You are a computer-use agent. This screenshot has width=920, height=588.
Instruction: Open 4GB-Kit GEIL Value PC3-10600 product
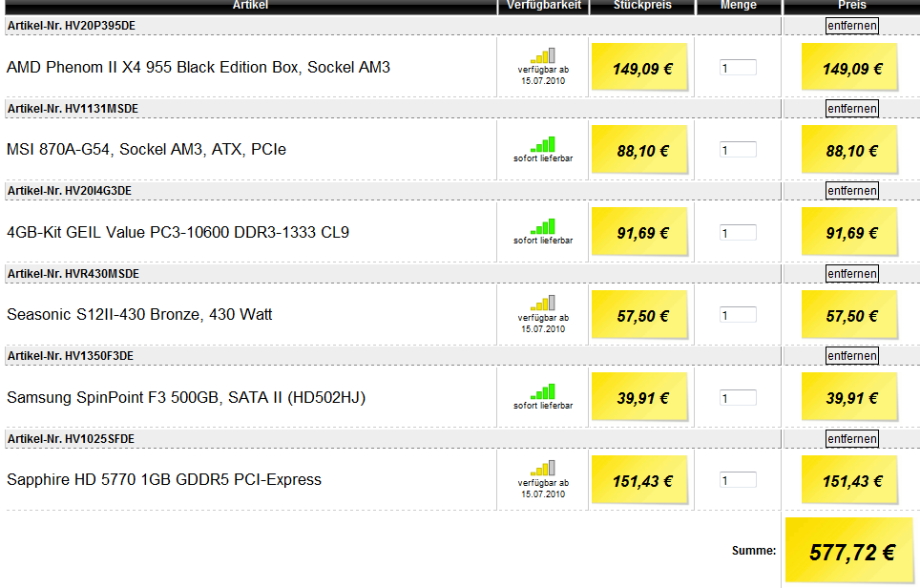[x=178, y=232]
